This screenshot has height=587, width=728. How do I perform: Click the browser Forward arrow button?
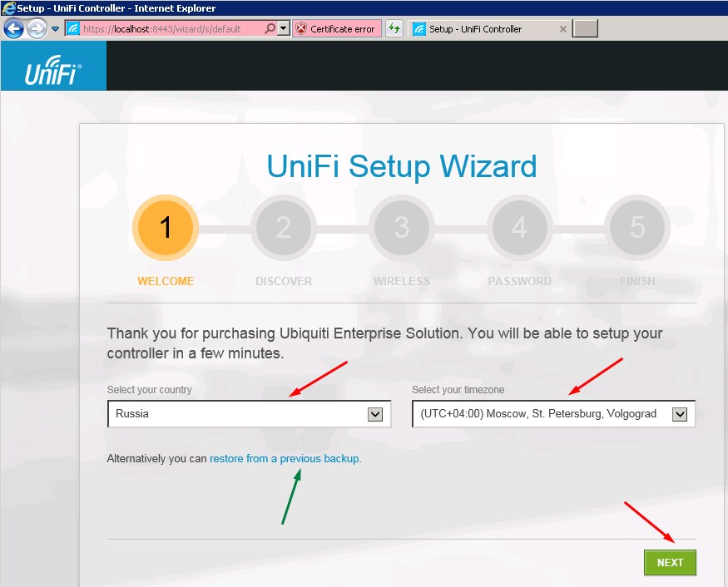[37, 29]
